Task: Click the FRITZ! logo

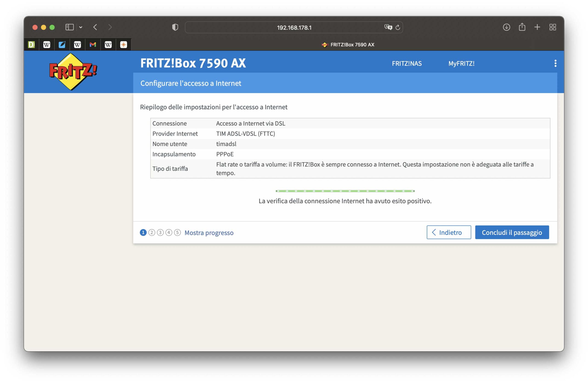Action: [x=73, y=72]
